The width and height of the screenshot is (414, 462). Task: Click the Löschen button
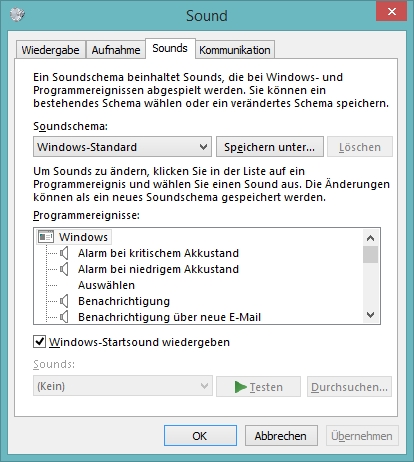click(x=360, y=147)
